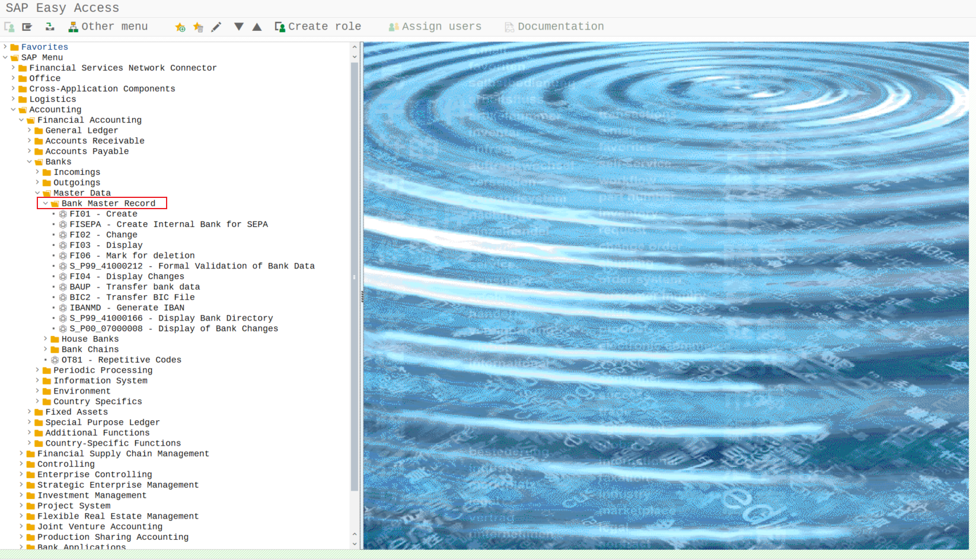This screenshot has height=560, width=976.
Task: Select Flexible Real Estate Management entry
Action: 118,517
